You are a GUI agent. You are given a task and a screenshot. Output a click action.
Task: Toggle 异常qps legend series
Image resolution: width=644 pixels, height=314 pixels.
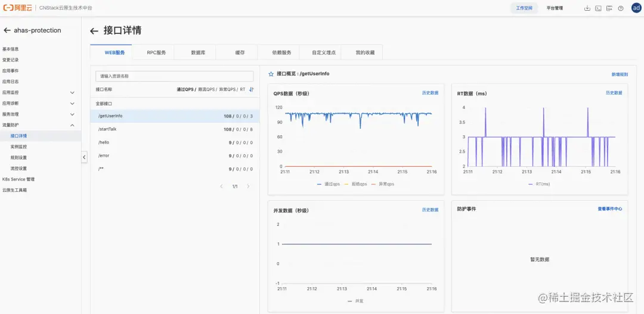(382, 184)
